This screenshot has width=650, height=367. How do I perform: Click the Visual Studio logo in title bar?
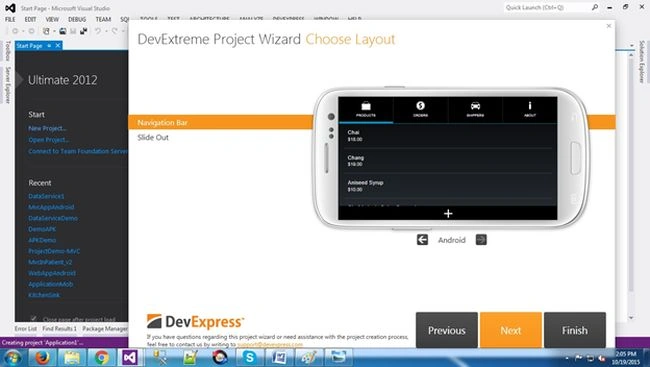(10, 7)
